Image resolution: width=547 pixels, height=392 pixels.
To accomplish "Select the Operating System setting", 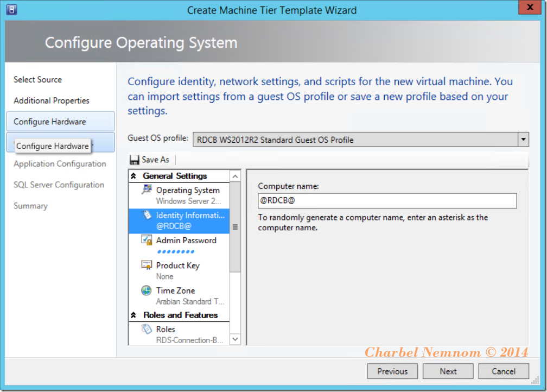I will tap(179, 195).
